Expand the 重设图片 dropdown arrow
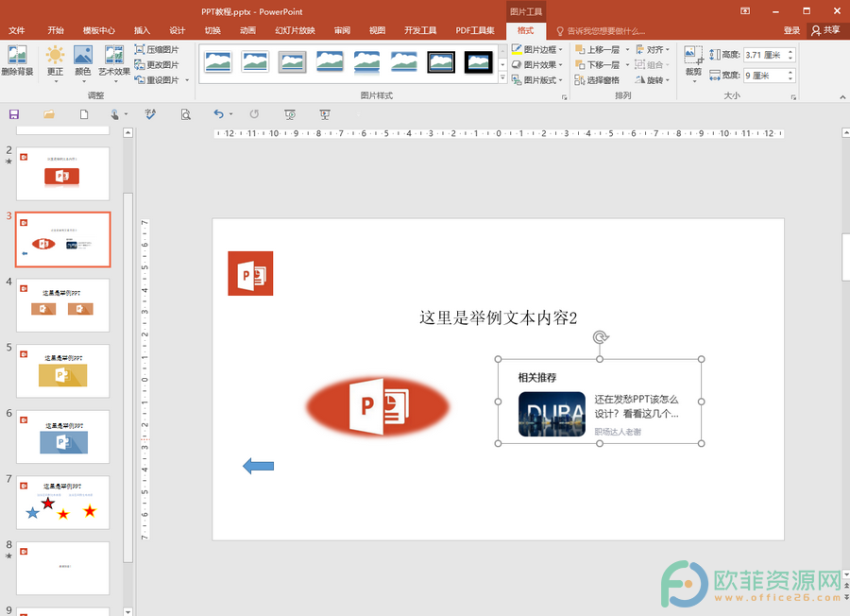Image resolution: width=850 pixels, height=616 pixels. tap(187, 80)
